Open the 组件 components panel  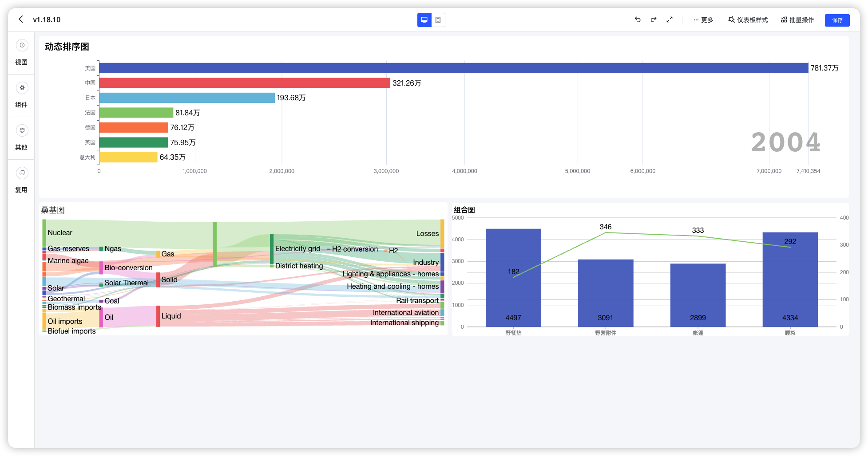21,95
